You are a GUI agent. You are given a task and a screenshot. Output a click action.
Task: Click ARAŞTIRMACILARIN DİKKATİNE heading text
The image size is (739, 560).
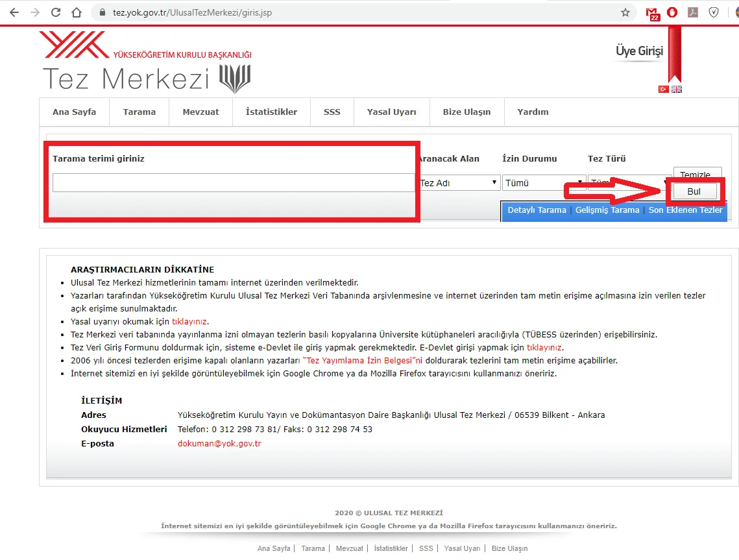point(142,270)
